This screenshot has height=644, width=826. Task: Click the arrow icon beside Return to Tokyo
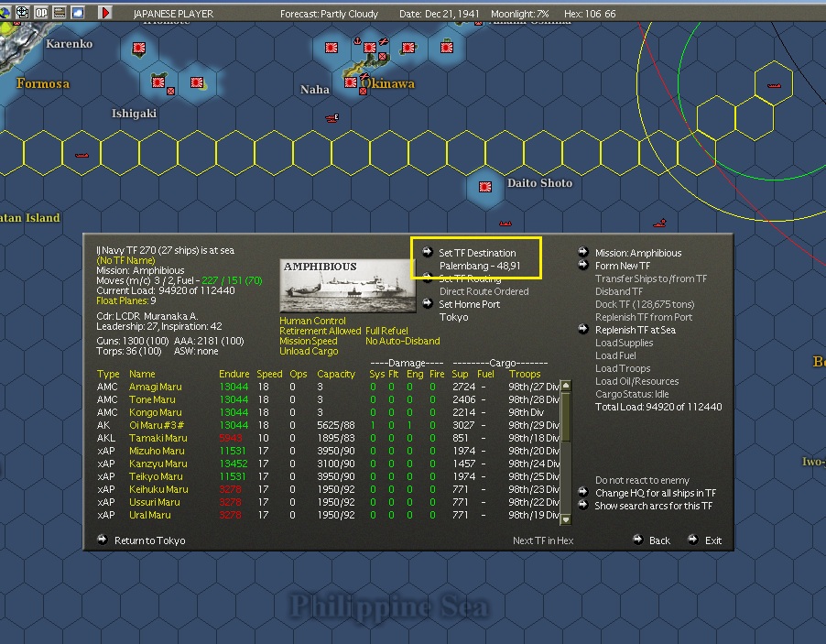(103, 540)
